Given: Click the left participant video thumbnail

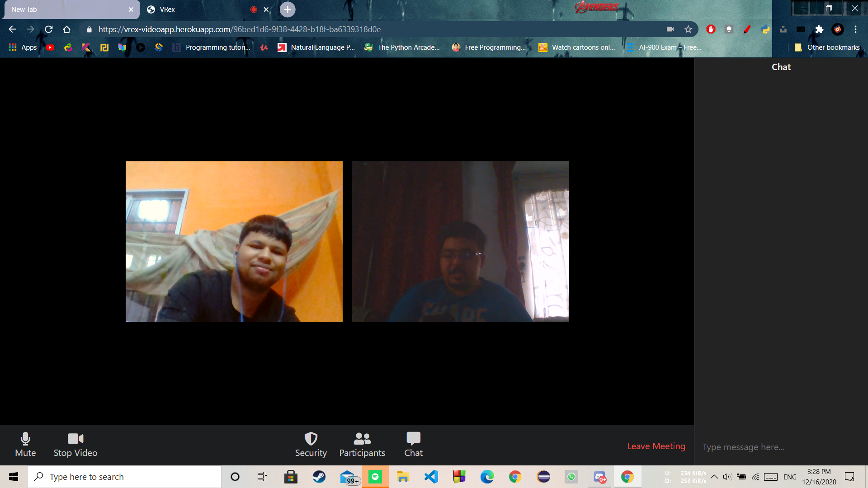Looking at the screenshot, I should tap(234, 241).
